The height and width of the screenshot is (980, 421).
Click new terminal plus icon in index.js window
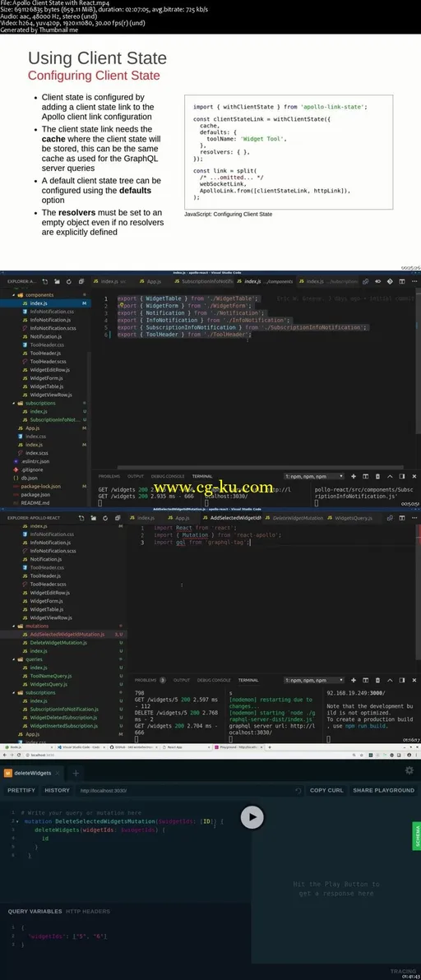[x=354, y=476]
